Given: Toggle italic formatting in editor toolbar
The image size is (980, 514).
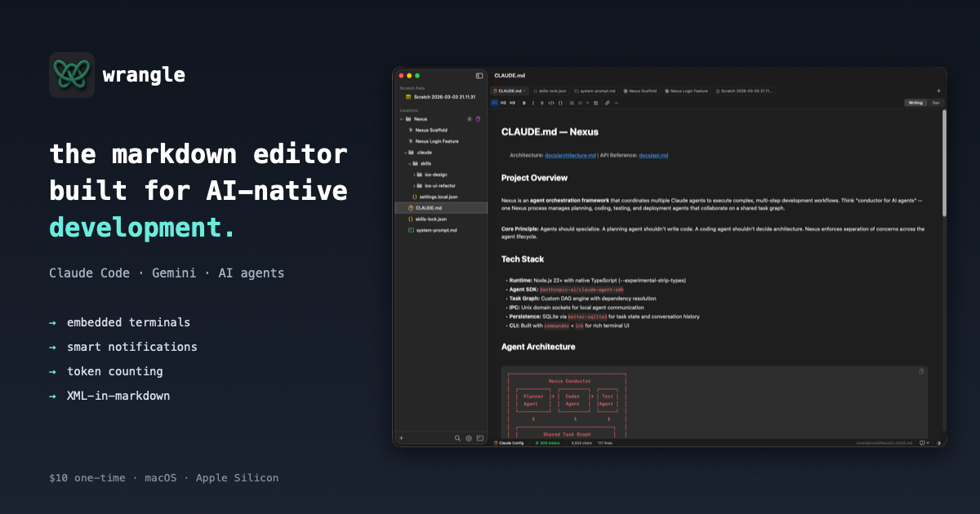Looking at the screenshot, I should tap(532, 103).
